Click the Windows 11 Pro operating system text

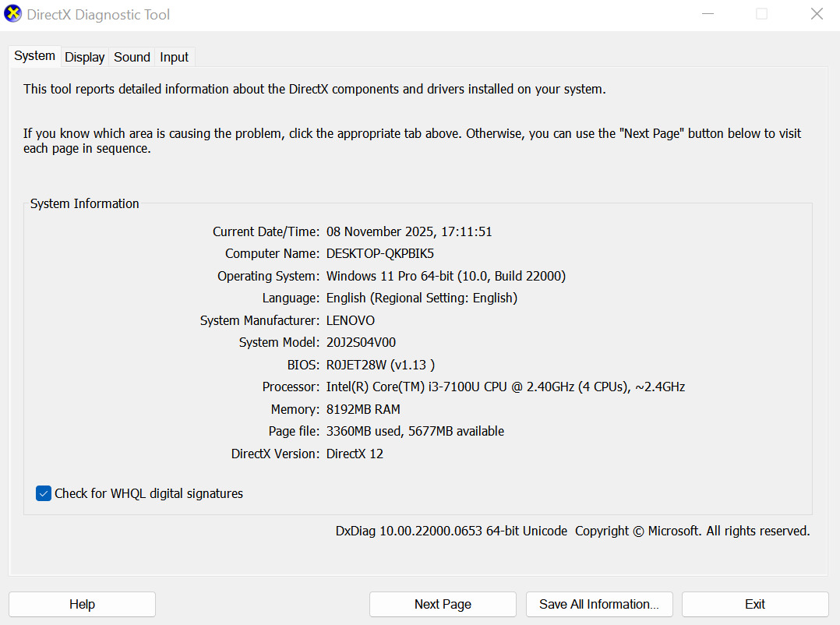[x=446, y=276]
